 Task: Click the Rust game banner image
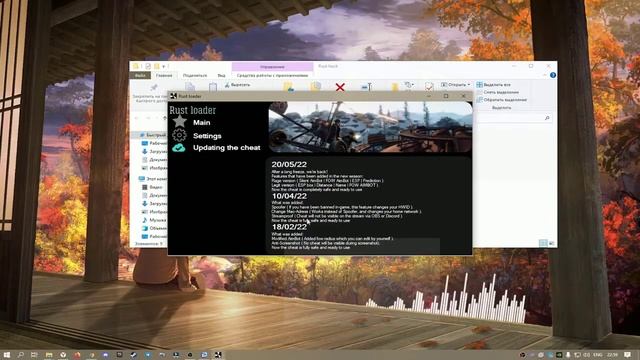(370, 127)
